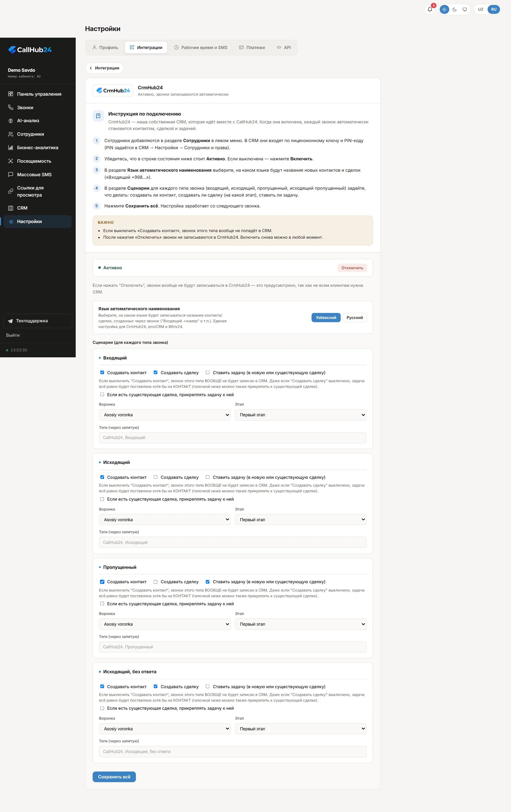Check Создавать сделку under Пропущенный
Image resolution: width=511 pixels, height=812 pixels.
pos(155,582)
